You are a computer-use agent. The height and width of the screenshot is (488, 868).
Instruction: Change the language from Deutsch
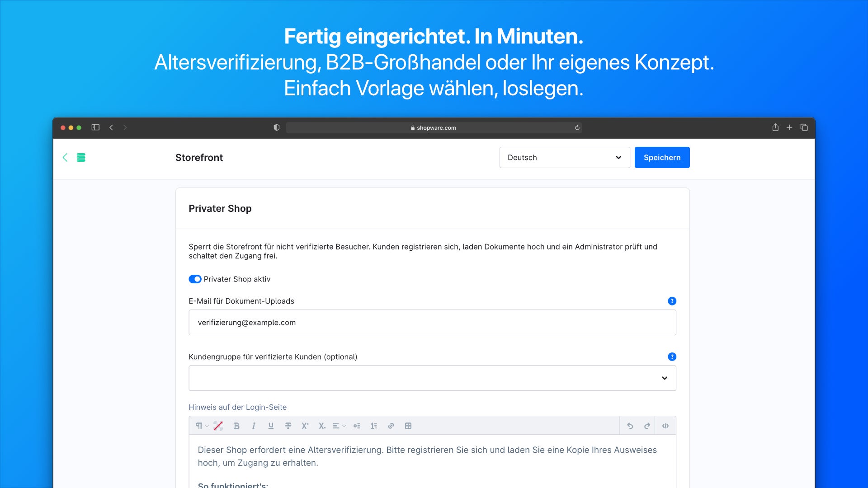[x=564, y=157]
